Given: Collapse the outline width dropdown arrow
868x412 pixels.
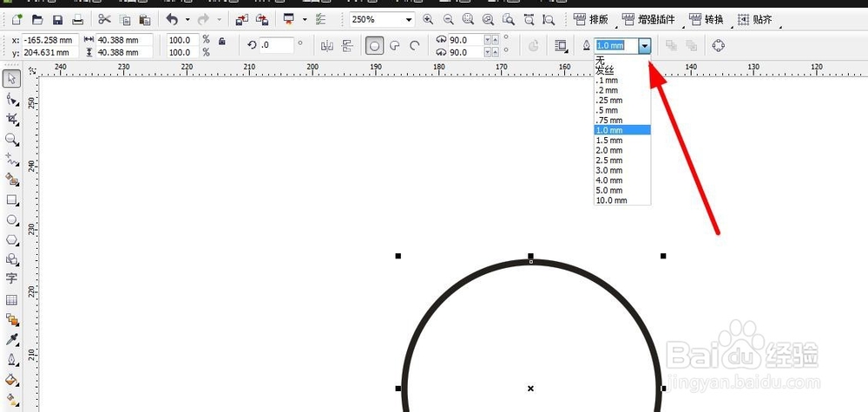Looking at the screenshot, I should (644, 46).
